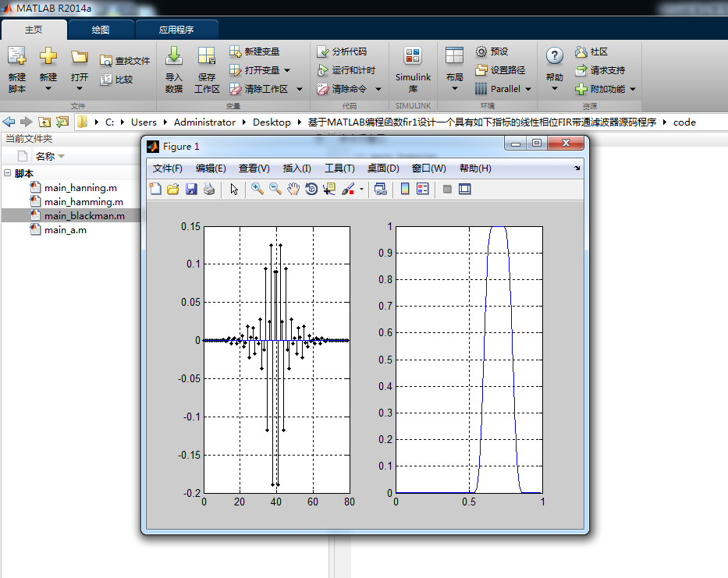This screenshot has height=578, width=728.
Task: Select the Zoom Out tool in Figure 1
Action: point(275,189)
